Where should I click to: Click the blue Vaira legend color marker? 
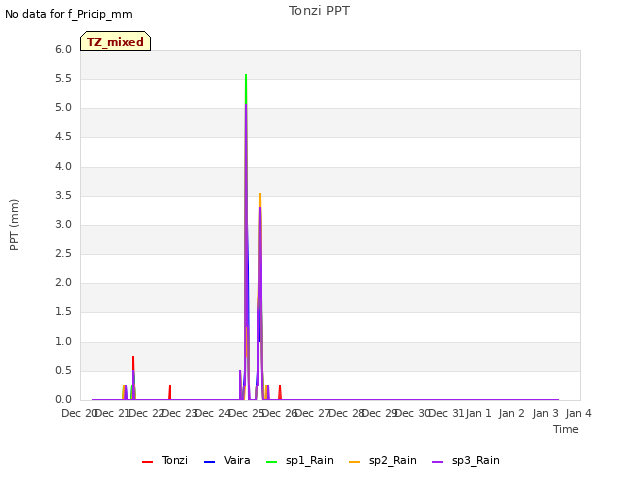point(209,462)
